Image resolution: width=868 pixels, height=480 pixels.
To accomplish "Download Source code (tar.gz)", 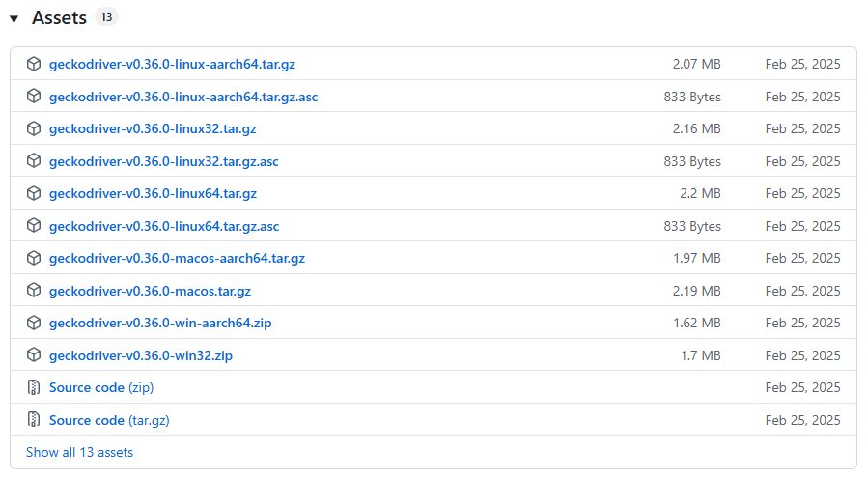I will (109, 420).
